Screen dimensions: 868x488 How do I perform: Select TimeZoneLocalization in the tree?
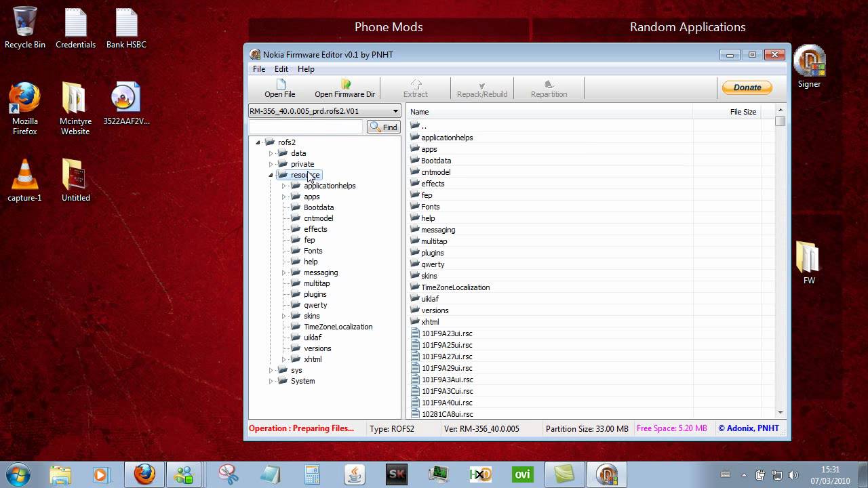pyautogui.click(x=338, y=327)
